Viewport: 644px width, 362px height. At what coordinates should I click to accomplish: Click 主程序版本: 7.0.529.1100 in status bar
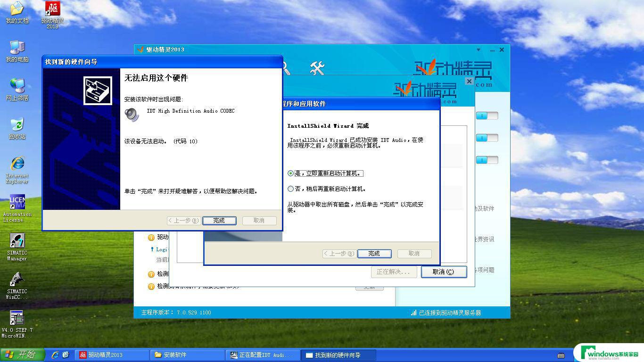point(176,313)
